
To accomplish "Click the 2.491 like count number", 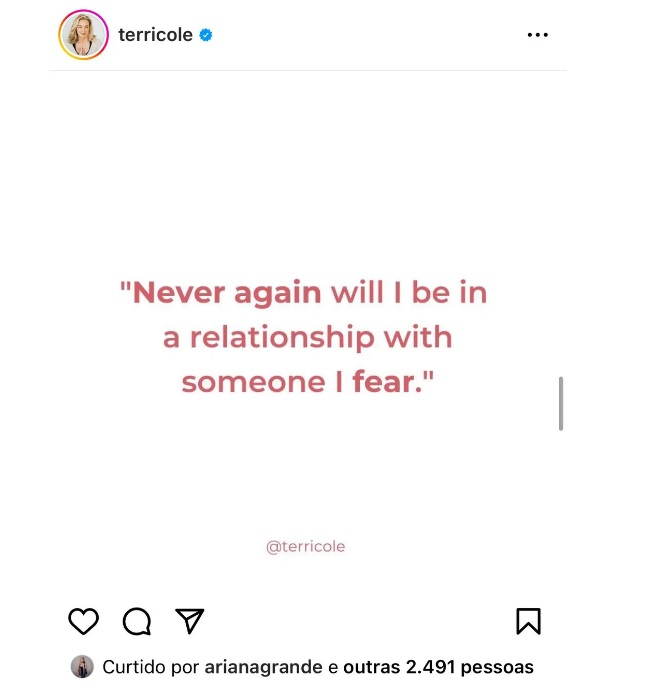I will pyautogui.click(x=430, y=667).
